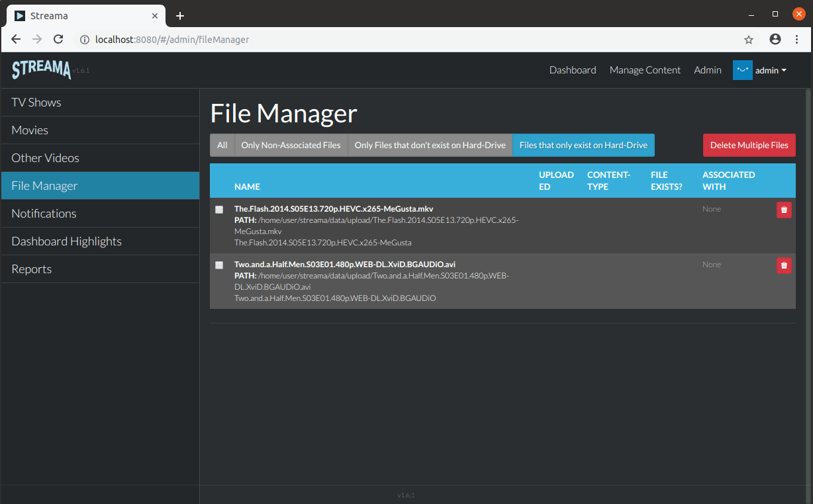The image size is (813, 504).
Task: Navigate to Manage Content
Action: point(645,69)
